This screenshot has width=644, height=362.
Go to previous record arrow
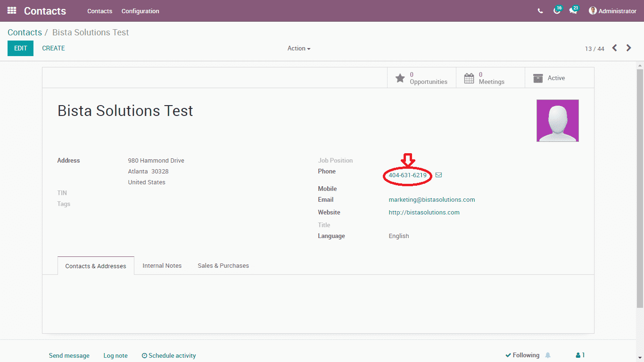pyautogui.click(x=615, y=48)
